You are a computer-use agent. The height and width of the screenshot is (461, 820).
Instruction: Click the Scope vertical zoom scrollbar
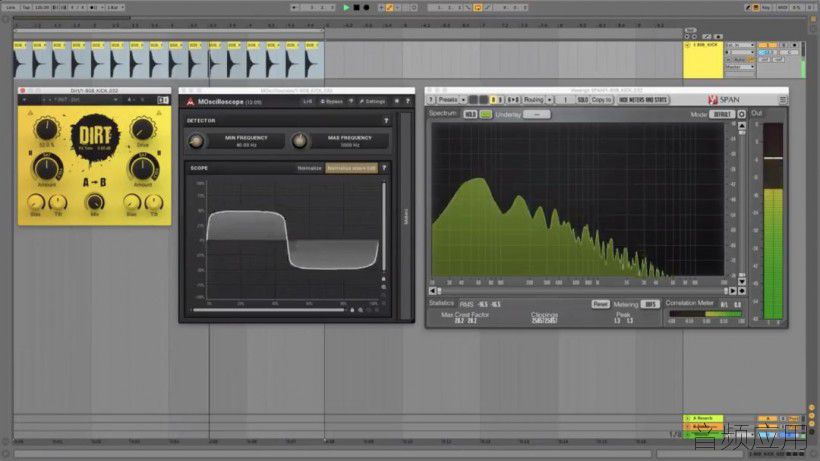pyautogui.click(x=384, y=226)
